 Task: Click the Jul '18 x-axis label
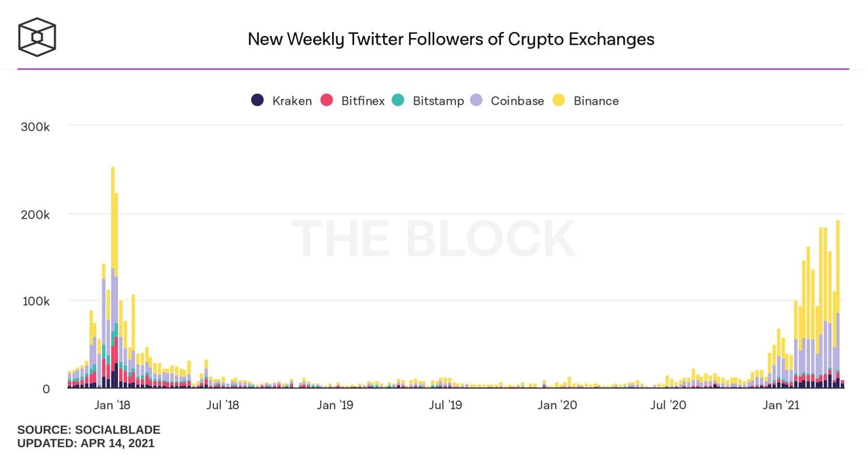click(222, 406)
